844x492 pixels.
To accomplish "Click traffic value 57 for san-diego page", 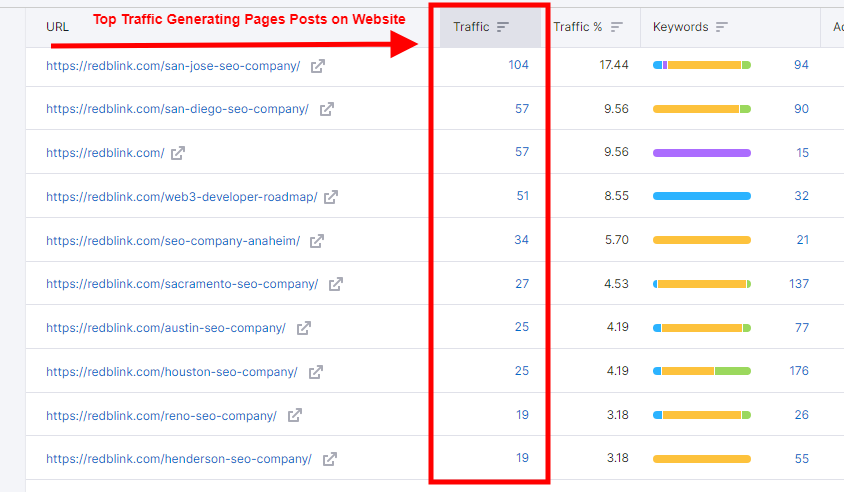I will click(x=522, y=109).
